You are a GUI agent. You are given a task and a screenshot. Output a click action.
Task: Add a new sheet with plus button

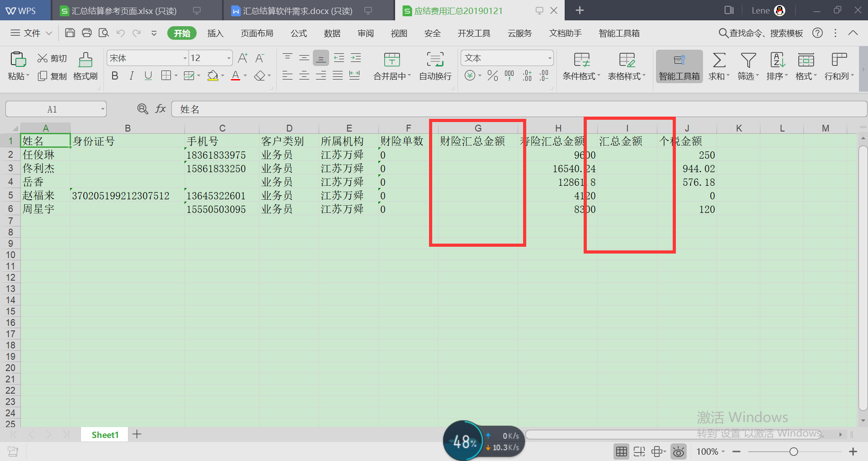137,434
